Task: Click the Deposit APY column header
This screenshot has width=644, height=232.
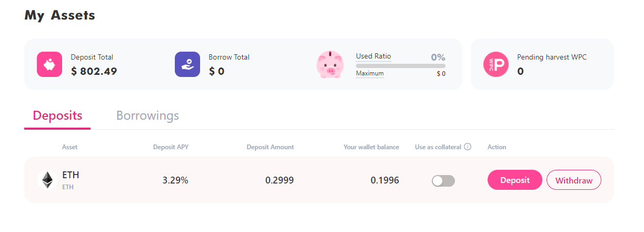Action: point(171,147)
